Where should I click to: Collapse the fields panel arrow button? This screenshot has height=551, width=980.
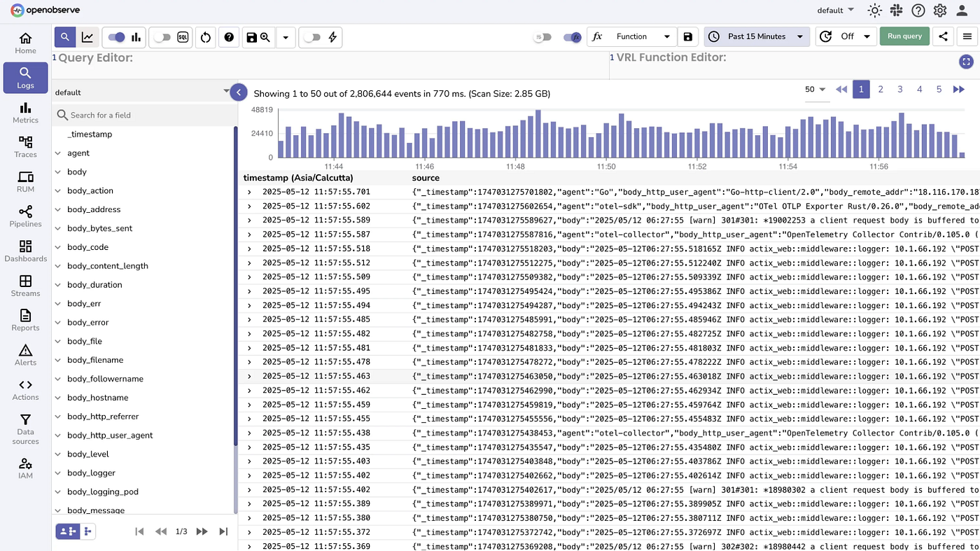coord(239,92)
